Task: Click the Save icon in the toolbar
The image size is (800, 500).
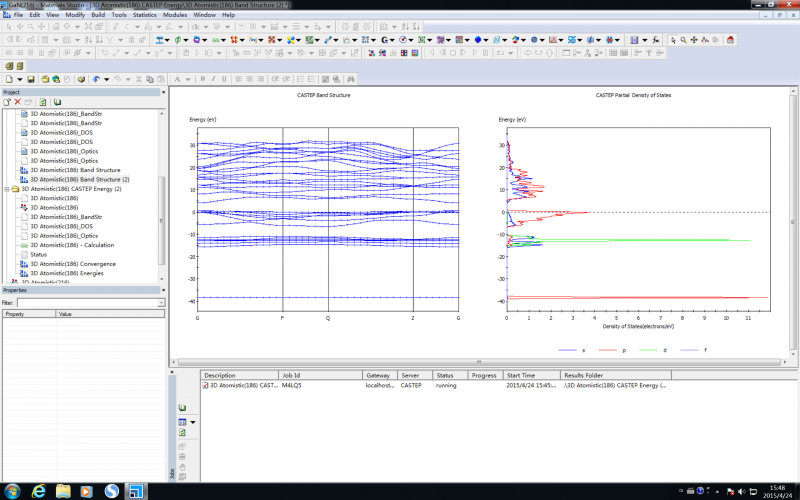Action: (x=31, y=78)
